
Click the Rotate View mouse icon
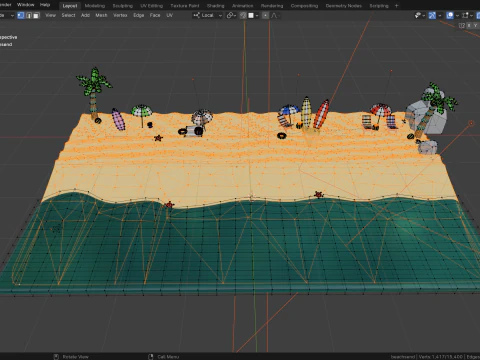click(56, 357)
